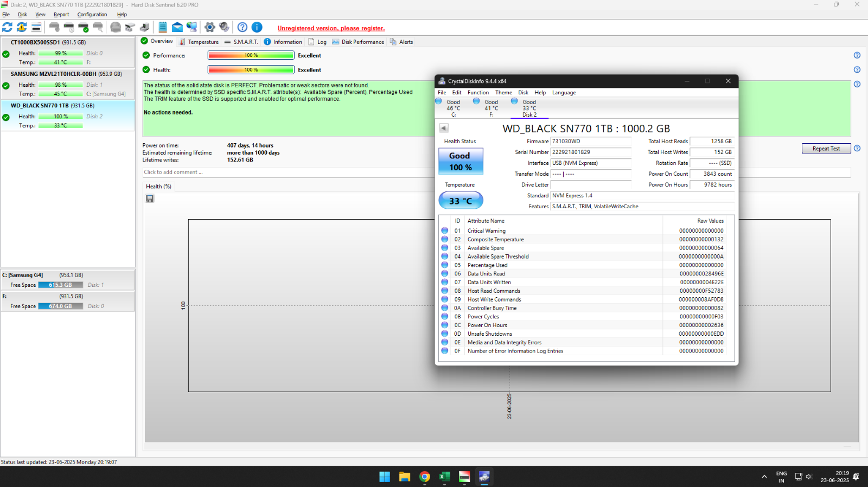Click the Unregistered version, please register link
868x487 pixels.
pyautogui.click(x=331, y=28)
